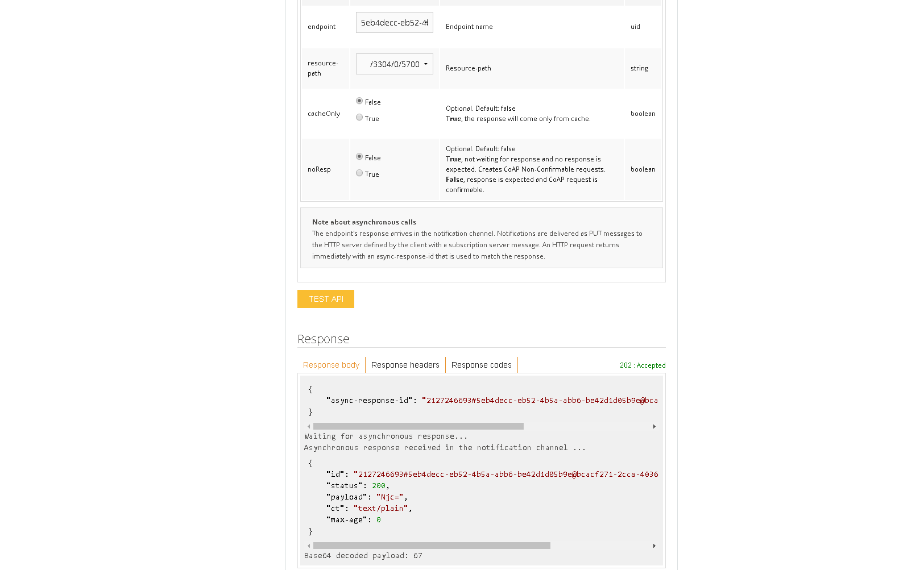Click the "Njc=" payload value
Image resolution: width=924 pixels, height=570 pixels.
pyautogui.click(x=390, y=497)
